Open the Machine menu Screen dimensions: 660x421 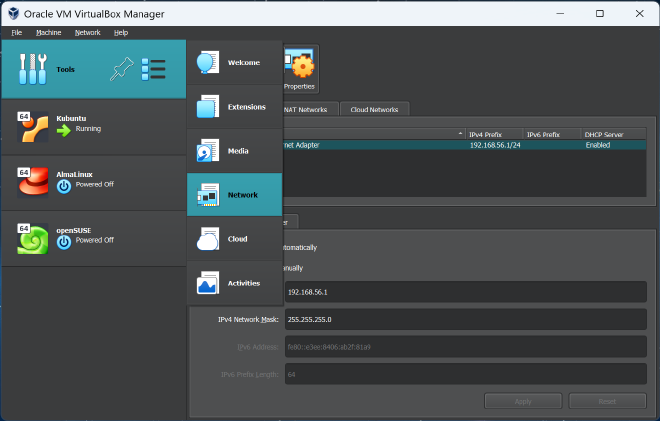(x=48, y=32)
